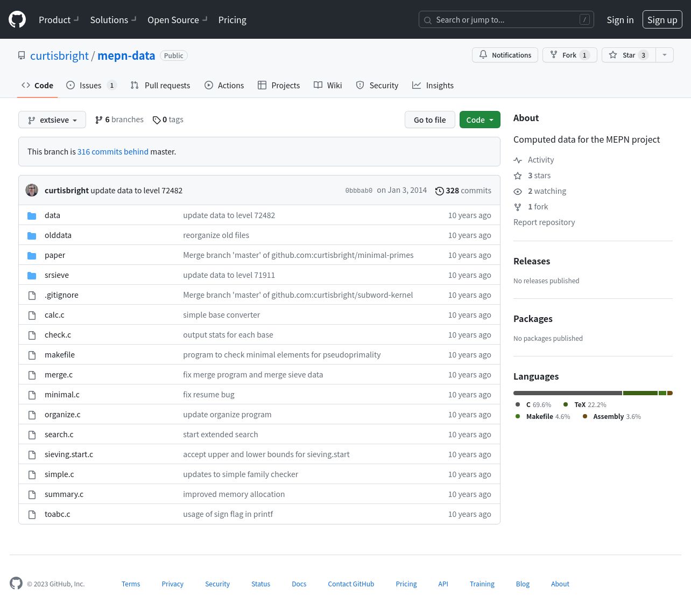Screen dimensions: 691x616
Task: Click the Go to file button
Action: (430, 120)
